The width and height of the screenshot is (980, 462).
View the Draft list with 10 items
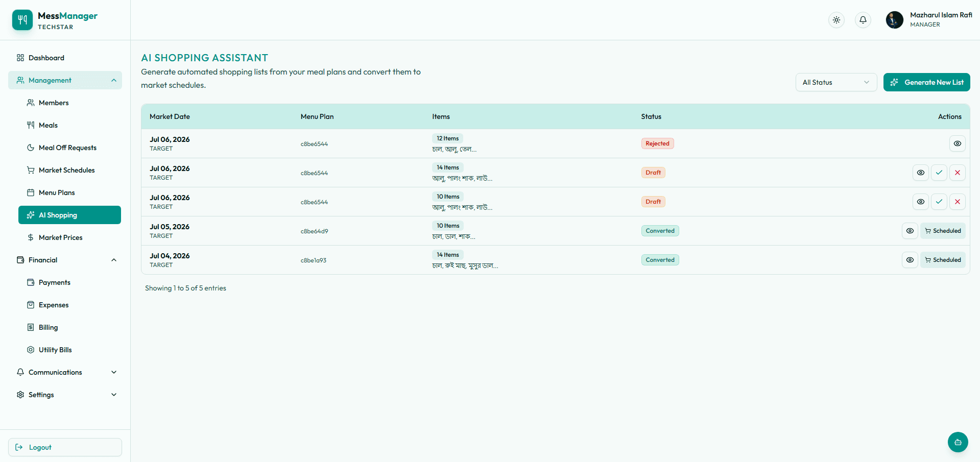point(920,202)
